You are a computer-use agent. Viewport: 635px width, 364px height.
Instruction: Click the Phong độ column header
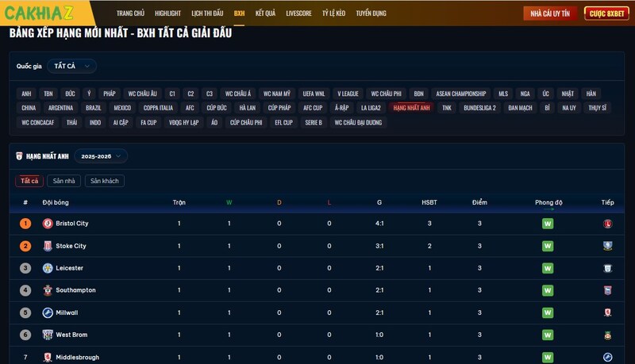(x=548, y=202)
